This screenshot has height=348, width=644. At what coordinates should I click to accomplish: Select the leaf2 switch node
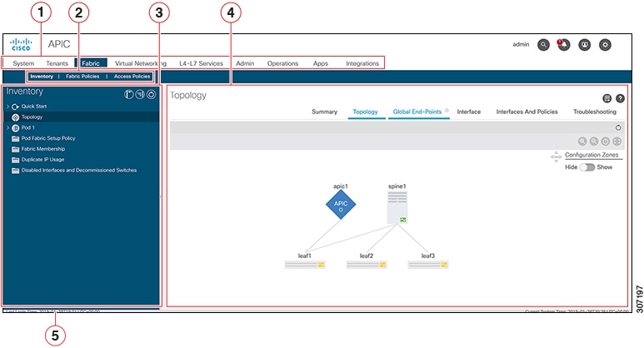tap(367, 265)
